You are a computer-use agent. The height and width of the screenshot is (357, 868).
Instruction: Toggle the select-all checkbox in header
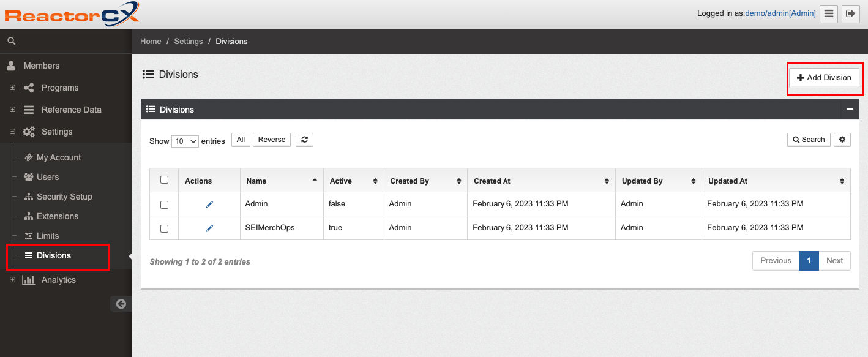coord(164,180)
